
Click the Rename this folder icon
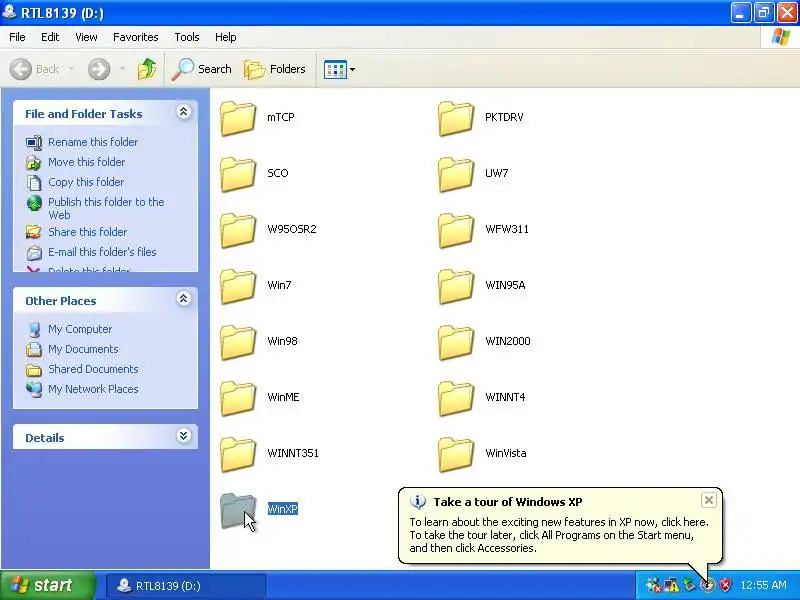(x=34, y=142)
